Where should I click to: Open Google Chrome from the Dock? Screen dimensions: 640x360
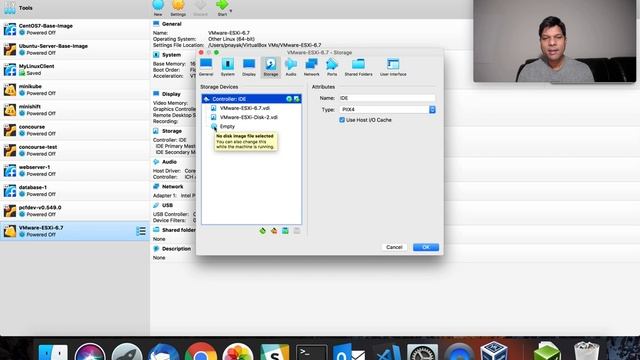200,352
